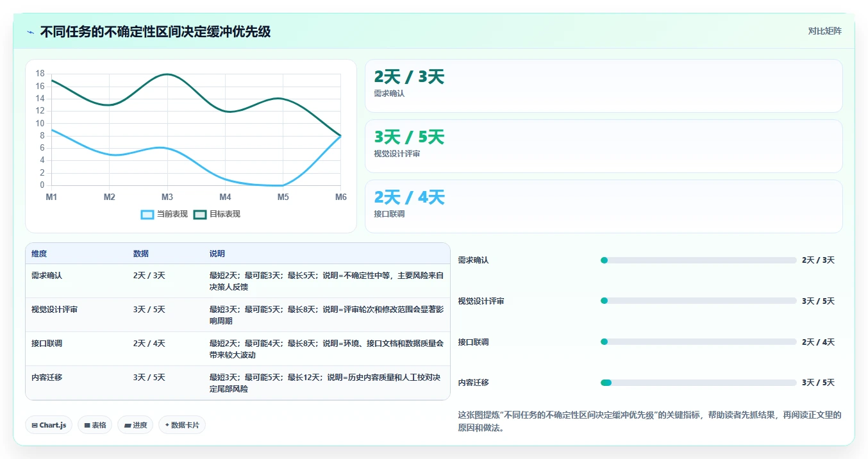
Task: Click the 目标表现 legend color box
Action: (x=200, y=214)
